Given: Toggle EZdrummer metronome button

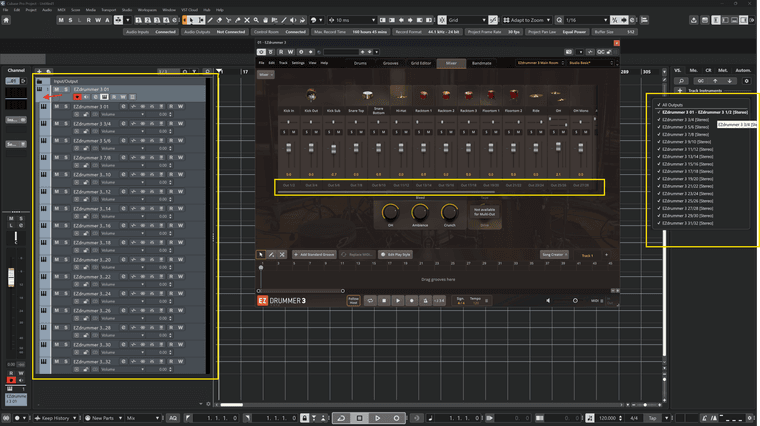Looking at the screenshot, I should coord(426,301).
